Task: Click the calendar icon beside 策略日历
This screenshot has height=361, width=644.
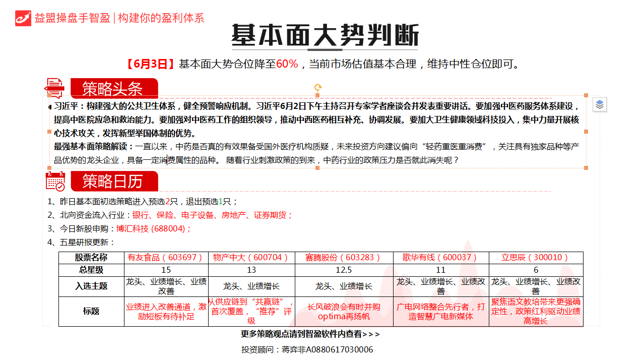Action: (55, 181)
